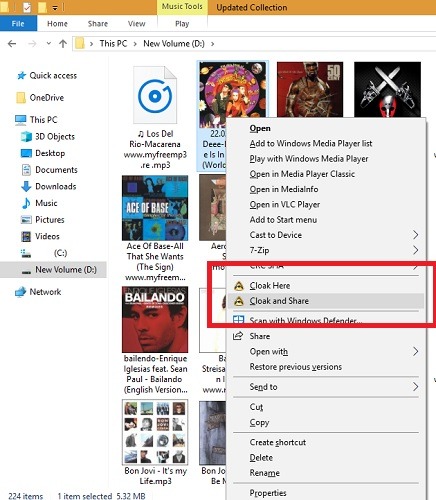Click the Quick Access Toolbar dropdown arrow

point(55,7)
